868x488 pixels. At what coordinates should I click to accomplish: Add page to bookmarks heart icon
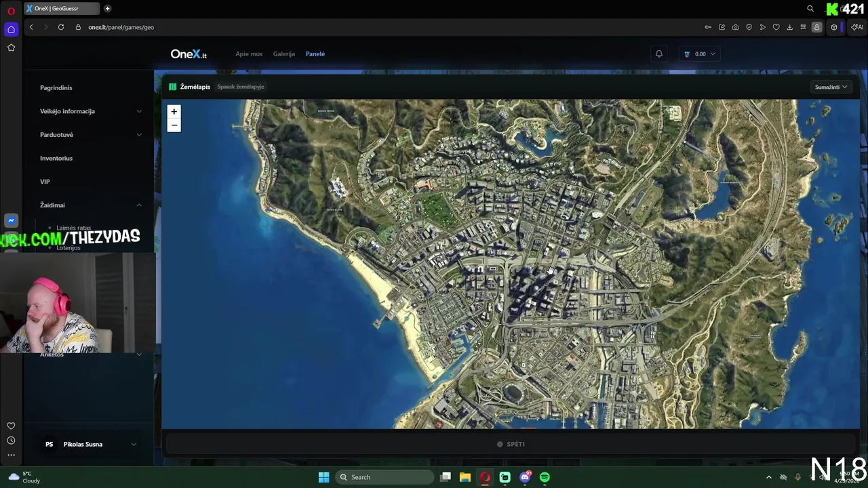tap(776, 27)
